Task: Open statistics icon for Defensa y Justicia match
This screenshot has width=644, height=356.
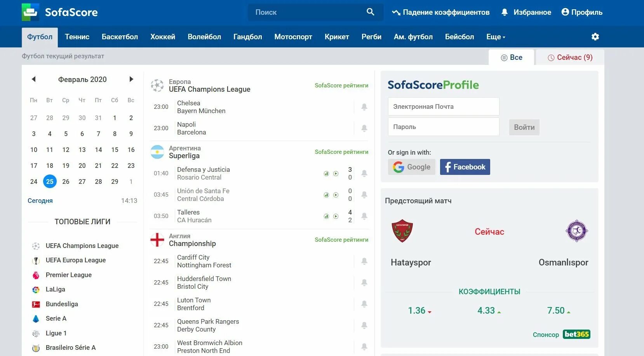Action: 326,174
